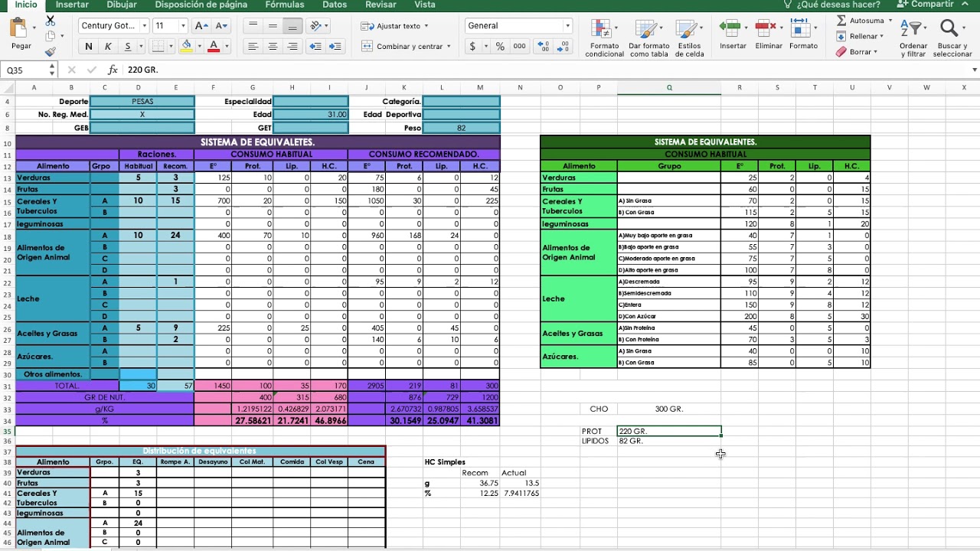
Task: Click the Pegar paste clipboard icon
Action: pyautogui.click(x=18, y=29)
